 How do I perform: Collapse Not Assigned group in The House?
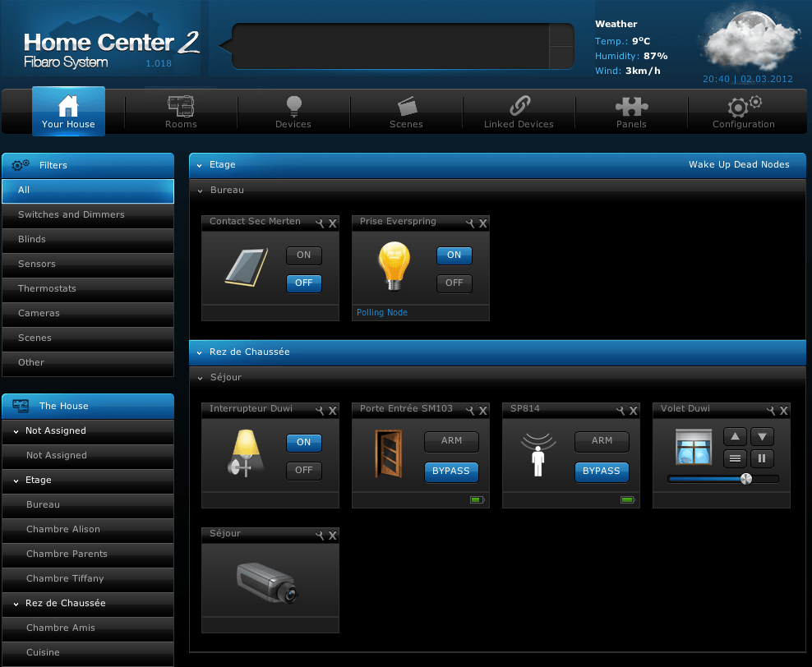[16, 431]
